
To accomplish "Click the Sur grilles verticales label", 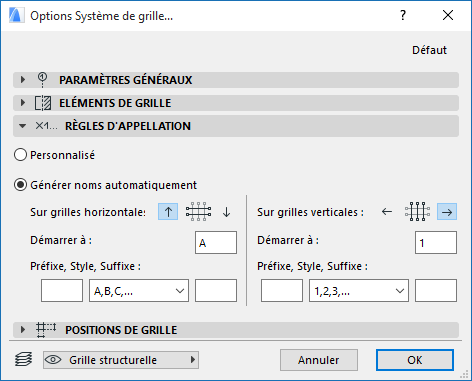I will 310,212.
